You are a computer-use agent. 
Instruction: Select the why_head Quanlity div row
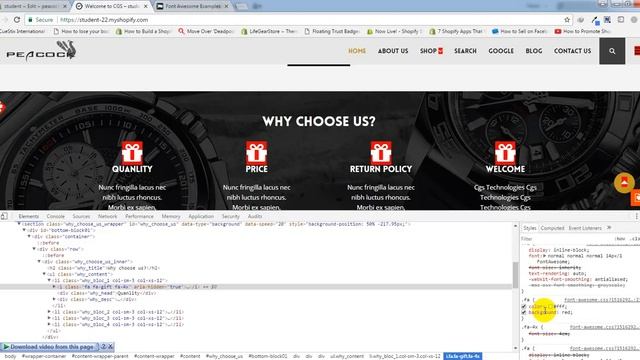point(106,293)
